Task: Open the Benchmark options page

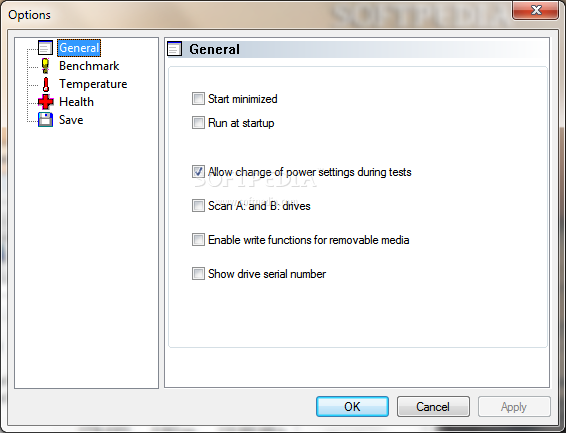Action: [x=89, y=66]
